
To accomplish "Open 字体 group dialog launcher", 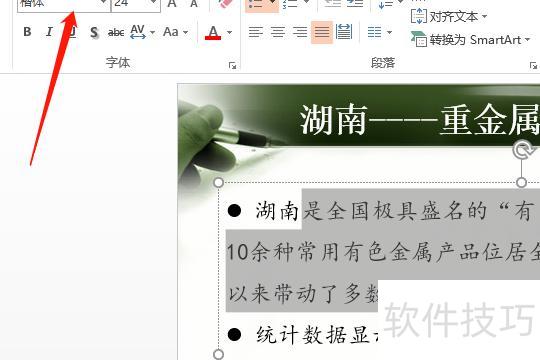I will [232, 65].
